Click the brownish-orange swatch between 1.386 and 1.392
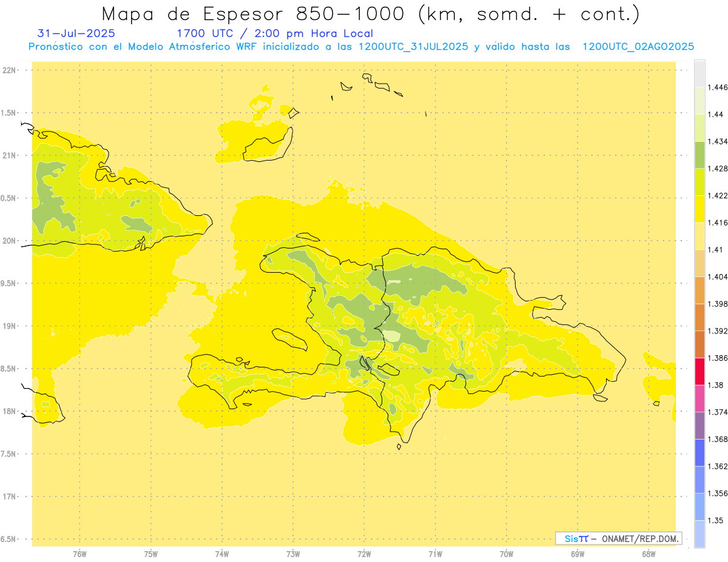The image size is (728, 562). (699, 344)
